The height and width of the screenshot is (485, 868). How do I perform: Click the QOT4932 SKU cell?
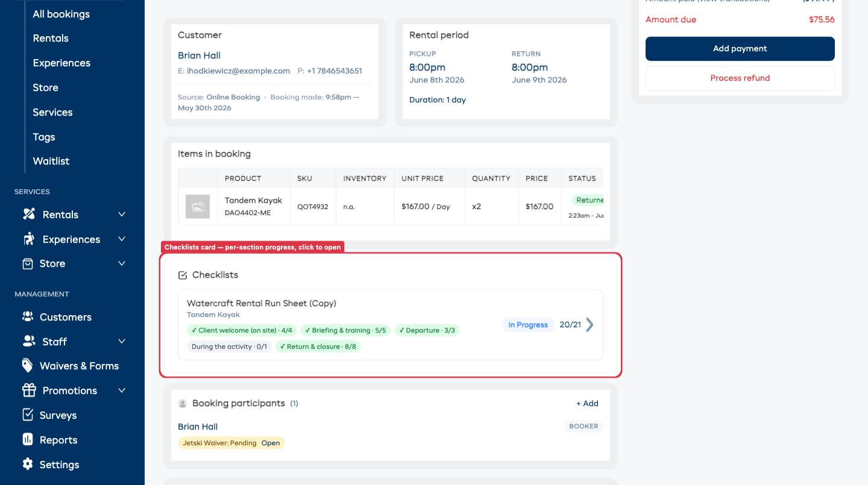[313, 207]
